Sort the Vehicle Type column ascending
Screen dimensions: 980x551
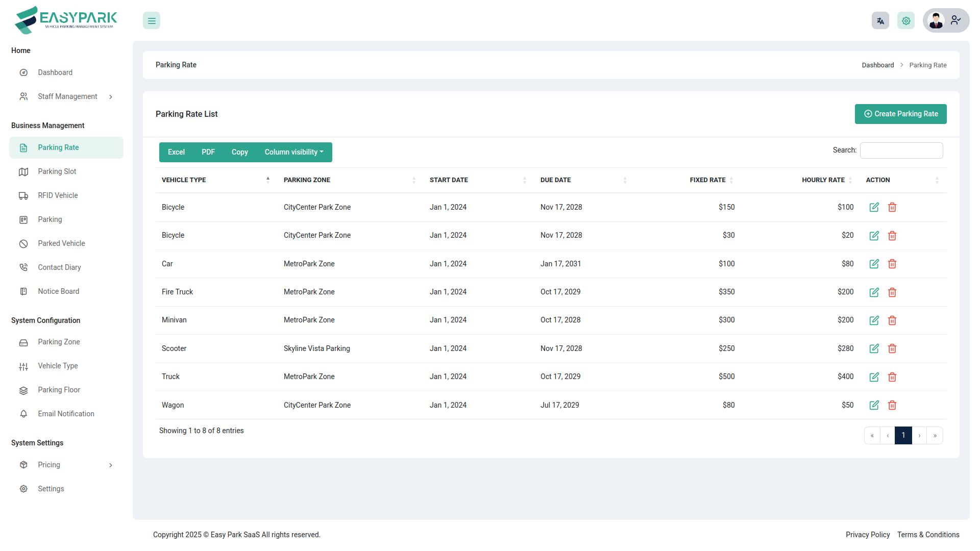[x=267, y=178]
